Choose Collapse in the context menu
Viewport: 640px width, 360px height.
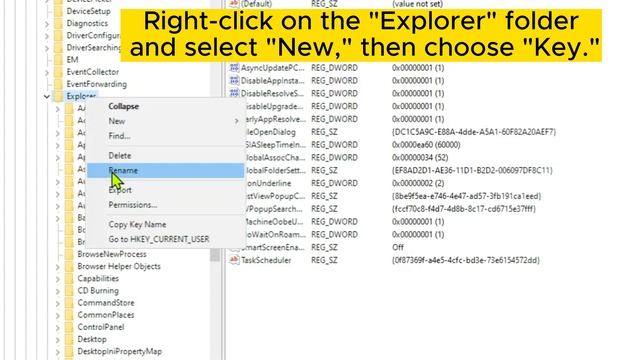pos(166,106)
